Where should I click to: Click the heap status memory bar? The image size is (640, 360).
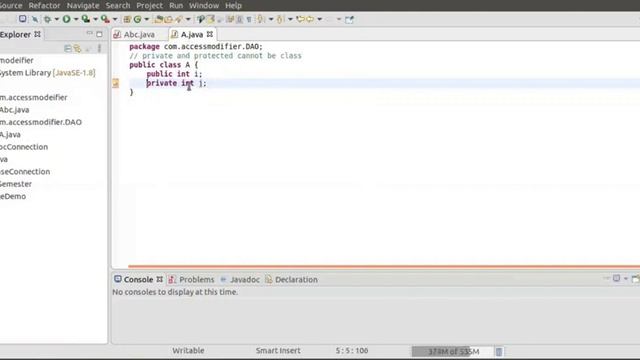pos(452,351)
